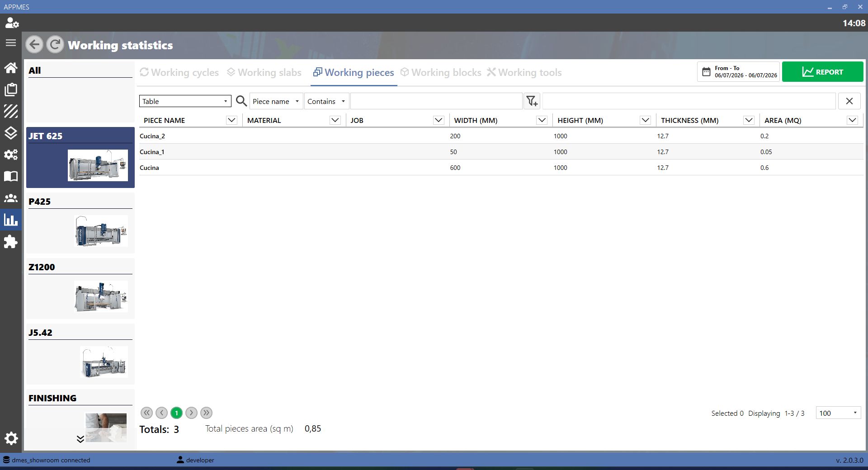Viewport: 868px width, 470px height.
Task: Open the Piece name field dropdown
Action: (x=276, y=101)
